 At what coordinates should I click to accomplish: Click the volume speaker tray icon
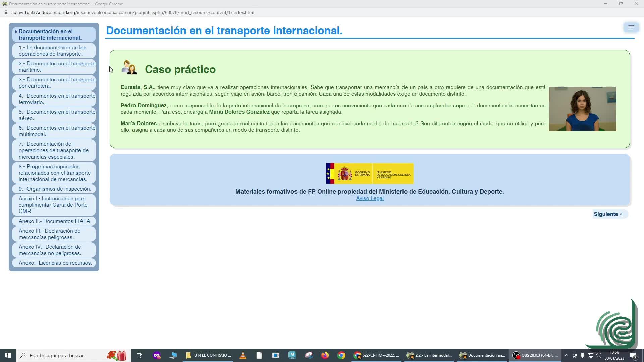coord(599,355)
